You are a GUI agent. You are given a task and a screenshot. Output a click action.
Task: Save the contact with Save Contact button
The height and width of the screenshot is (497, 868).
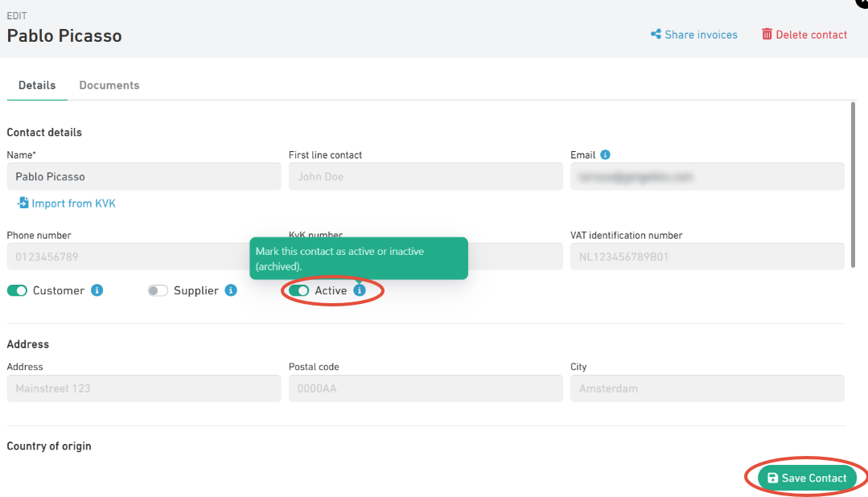click(807, 478)
